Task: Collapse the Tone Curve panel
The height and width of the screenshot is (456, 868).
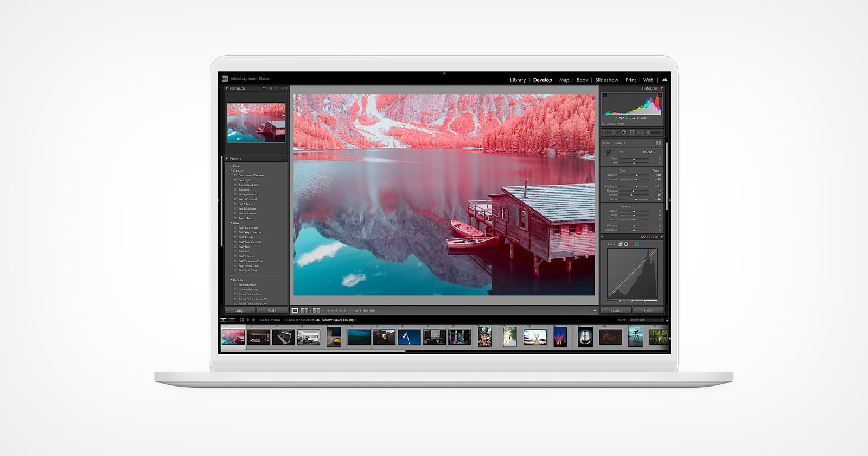Action: point(662,237)
